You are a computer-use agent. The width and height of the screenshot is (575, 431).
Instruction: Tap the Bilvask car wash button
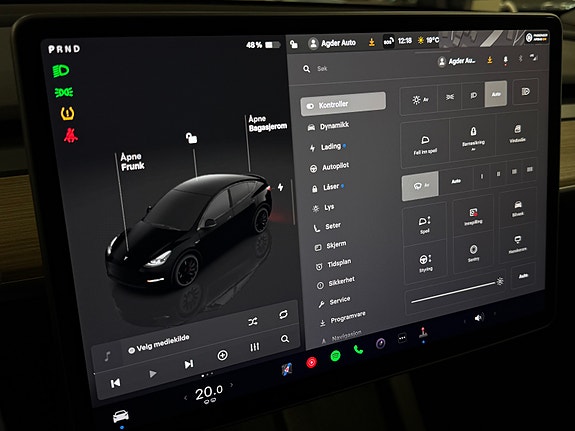coord(517,208)
